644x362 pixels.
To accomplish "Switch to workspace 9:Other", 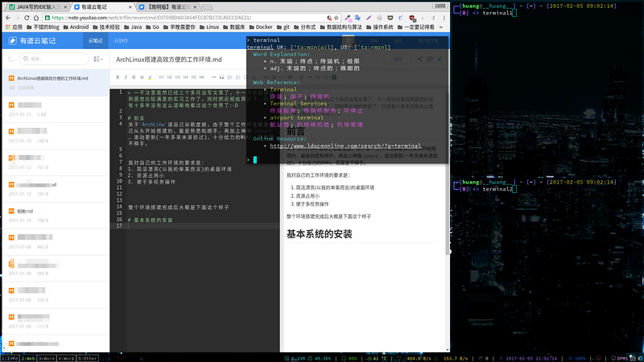I will pos(88,358).
